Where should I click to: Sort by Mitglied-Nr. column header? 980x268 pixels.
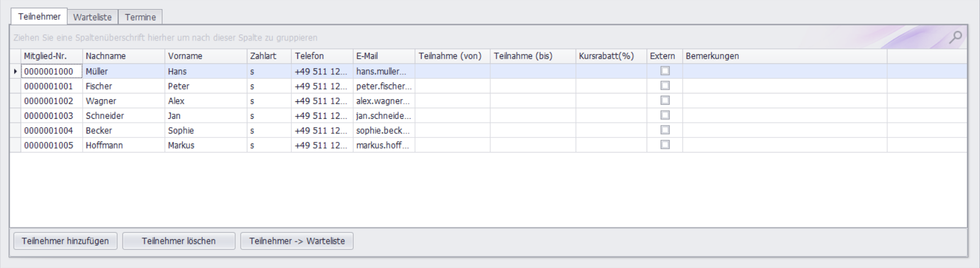pos(51,56)
